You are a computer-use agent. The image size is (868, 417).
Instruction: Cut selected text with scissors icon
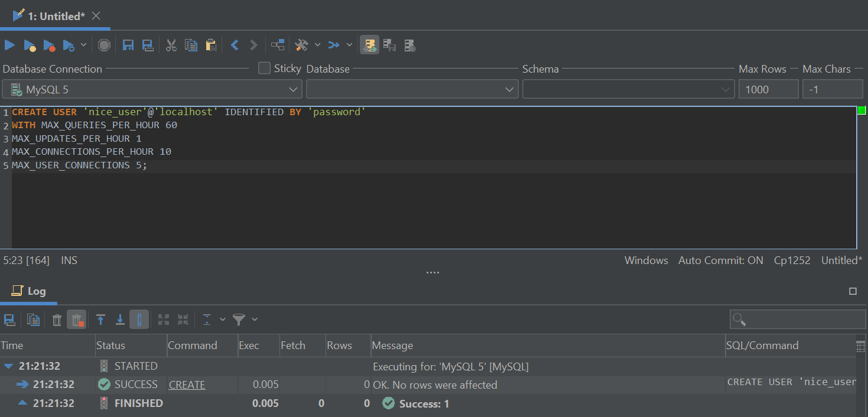point(171,45)
